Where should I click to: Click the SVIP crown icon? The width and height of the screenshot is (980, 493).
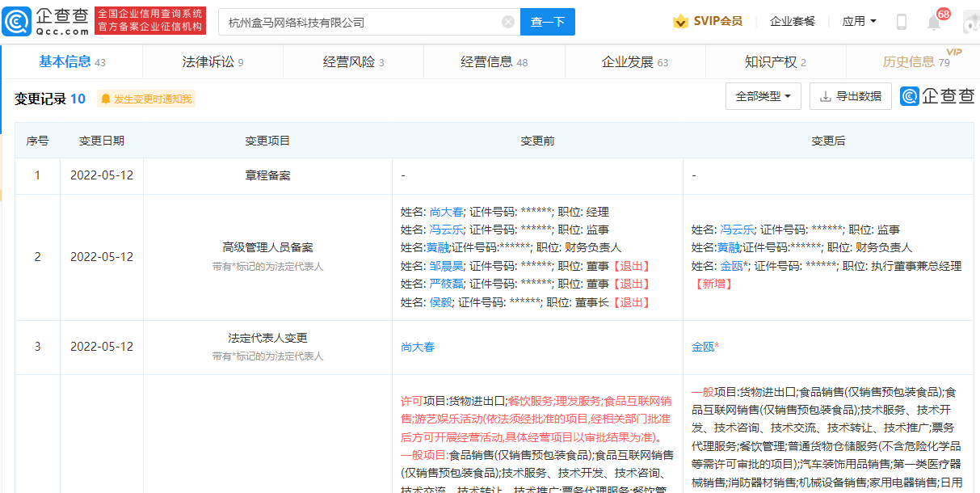(x=681, y=22)
